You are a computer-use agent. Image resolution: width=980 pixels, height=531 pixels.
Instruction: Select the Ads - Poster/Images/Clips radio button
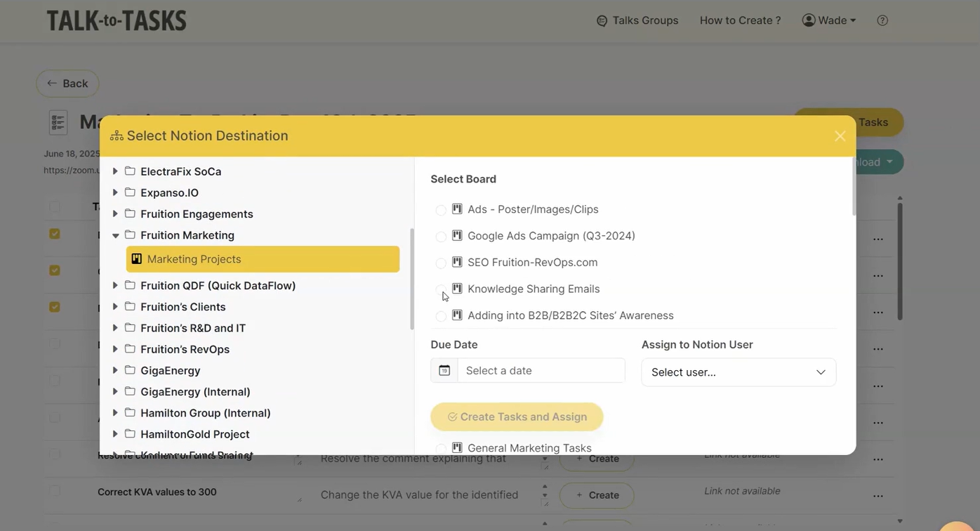(x=441, y=210)
